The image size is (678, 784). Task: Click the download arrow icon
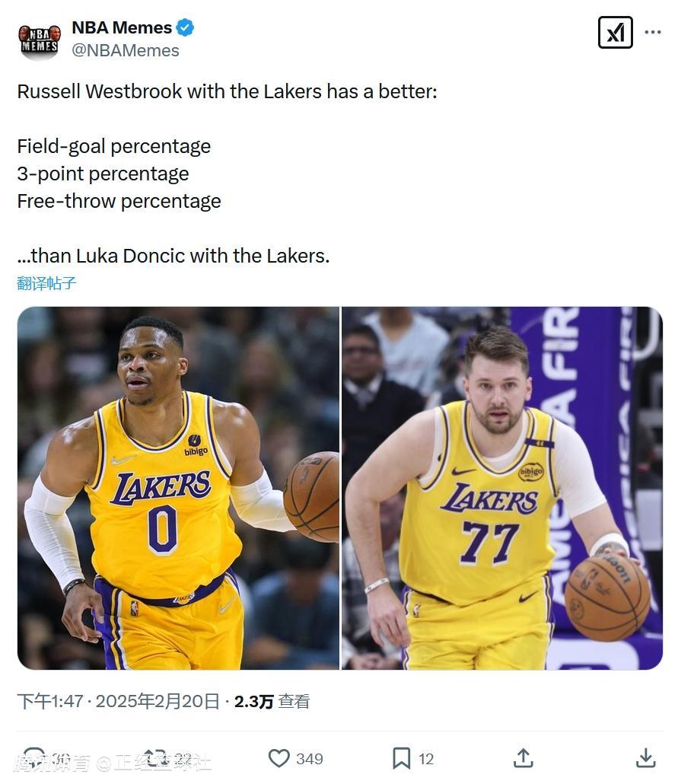pyautogui.click(x=645, y=758)
